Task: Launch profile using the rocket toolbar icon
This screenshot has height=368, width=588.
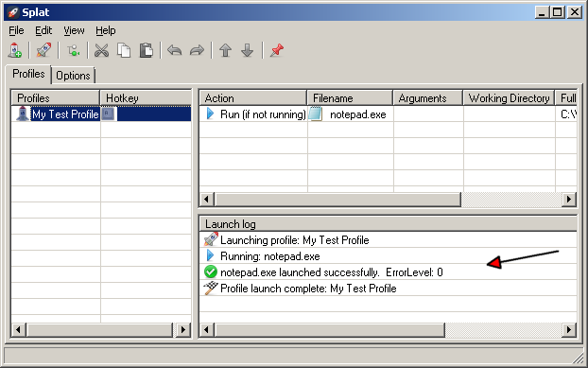Action: tap(43, 50)
